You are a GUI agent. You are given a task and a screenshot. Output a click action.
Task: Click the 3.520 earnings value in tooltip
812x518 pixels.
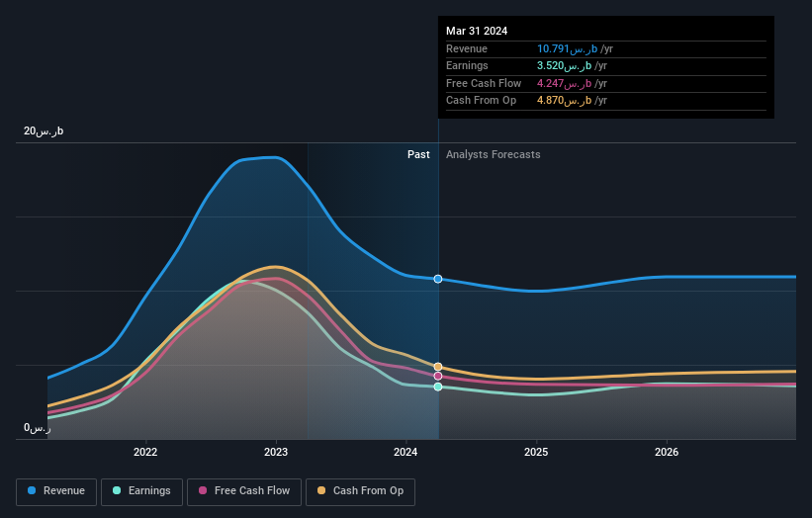point(564,65)
